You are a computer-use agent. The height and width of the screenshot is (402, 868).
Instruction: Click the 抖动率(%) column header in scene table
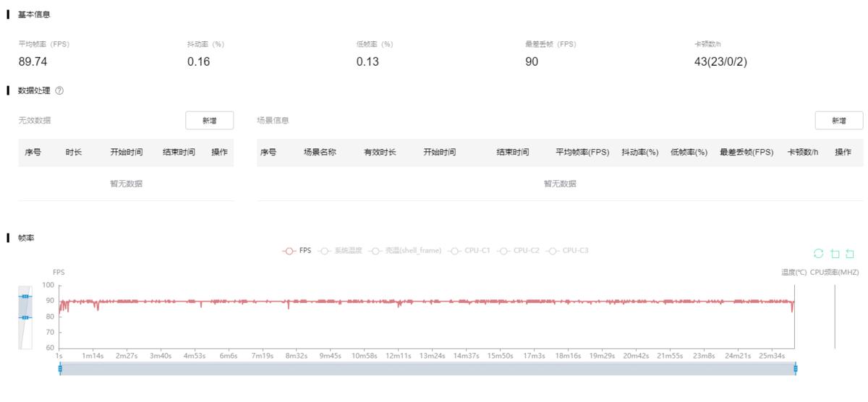pos(640,153)
